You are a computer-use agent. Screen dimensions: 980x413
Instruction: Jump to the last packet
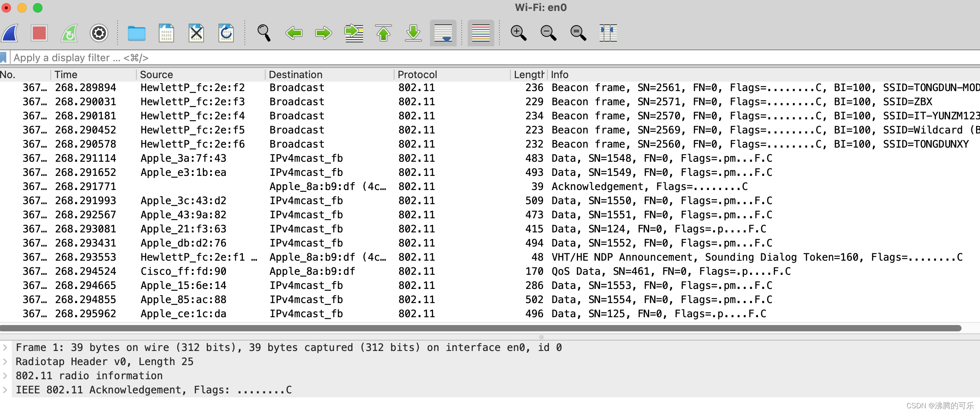pos(413,33)
